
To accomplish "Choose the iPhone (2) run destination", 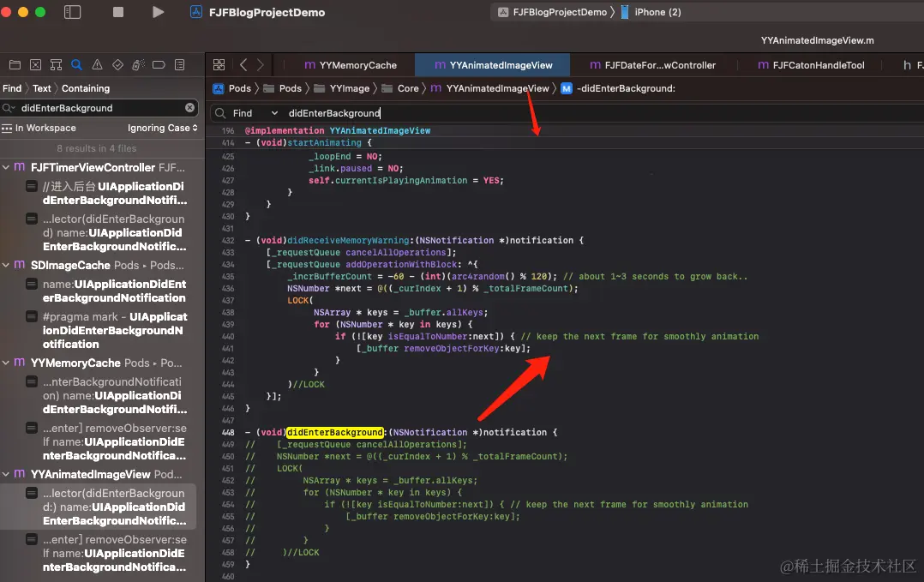I will click(651, 12).
